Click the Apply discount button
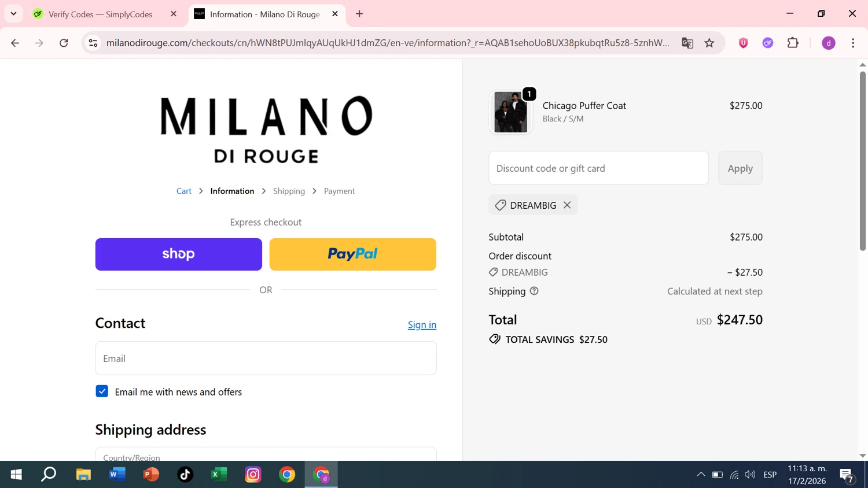868x488 pixels. [740, 168]
